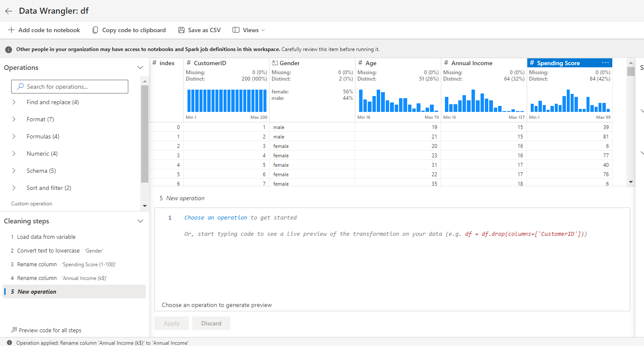Screen dimensions: 644x346
Task: Go back using the left arrow icon
Action: (x=9, y=11)
